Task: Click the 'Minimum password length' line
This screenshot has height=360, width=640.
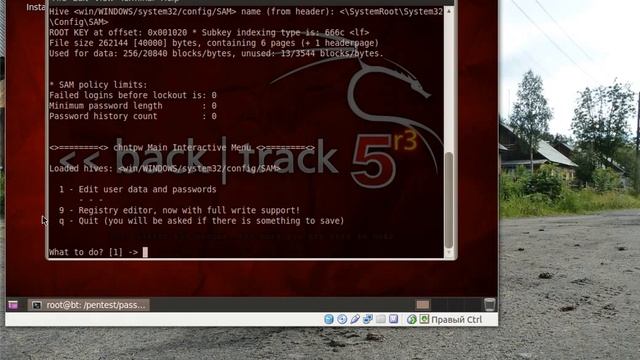Action: tap(133, 106)
